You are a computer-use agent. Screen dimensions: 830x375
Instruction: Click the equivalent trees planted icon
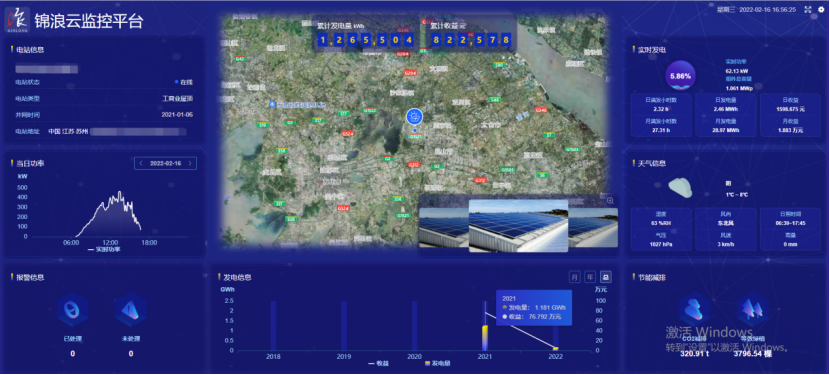[x=752, y=309]
